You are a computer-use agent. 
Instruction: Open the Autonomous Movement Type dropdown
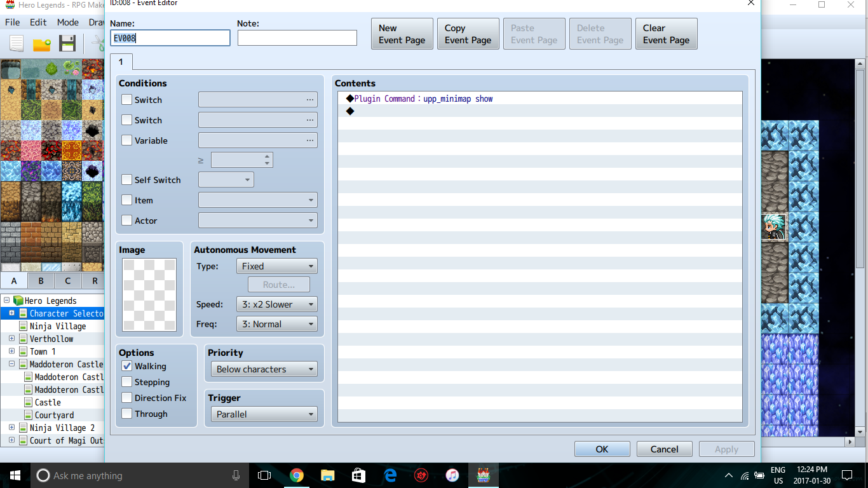(276, 266)
